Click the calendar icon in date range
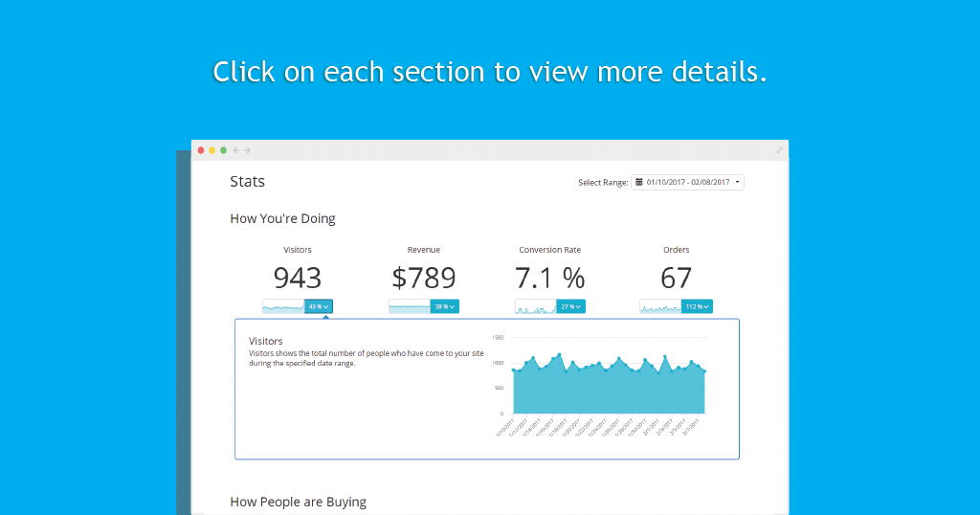This screenshot has width=980, height=515. [638, 182]
